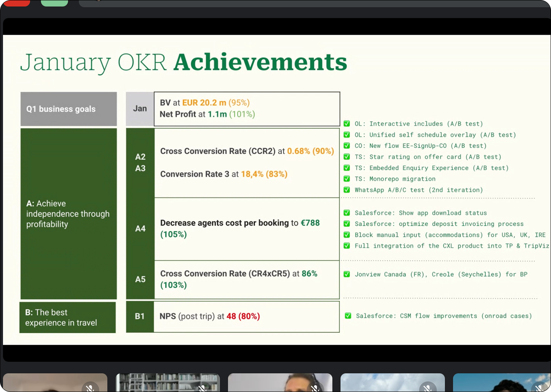551x392 pixels.
Task: Click the A: Achieve independence through profitability box
Action: (69, 214)
